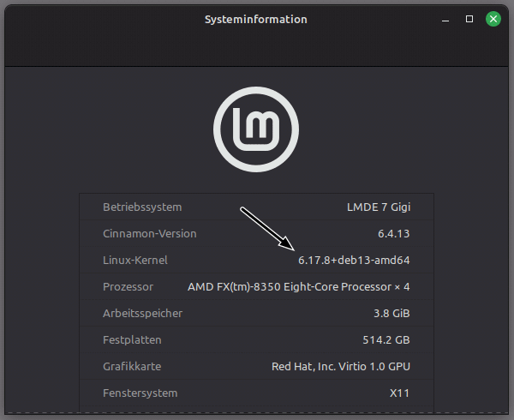Click the Systeminformation window title

[x=256, y=20]
